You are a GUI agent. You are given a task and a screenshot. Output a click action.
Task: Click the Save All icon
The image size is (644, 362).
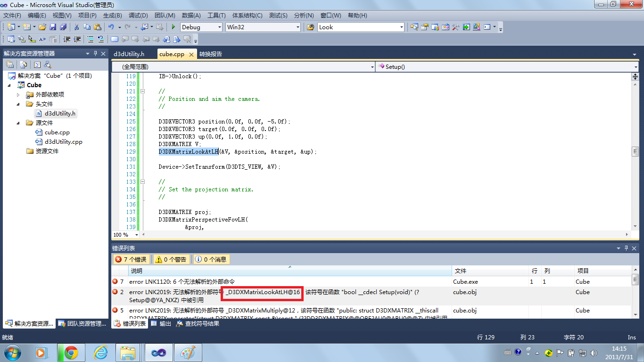[63, 27]
